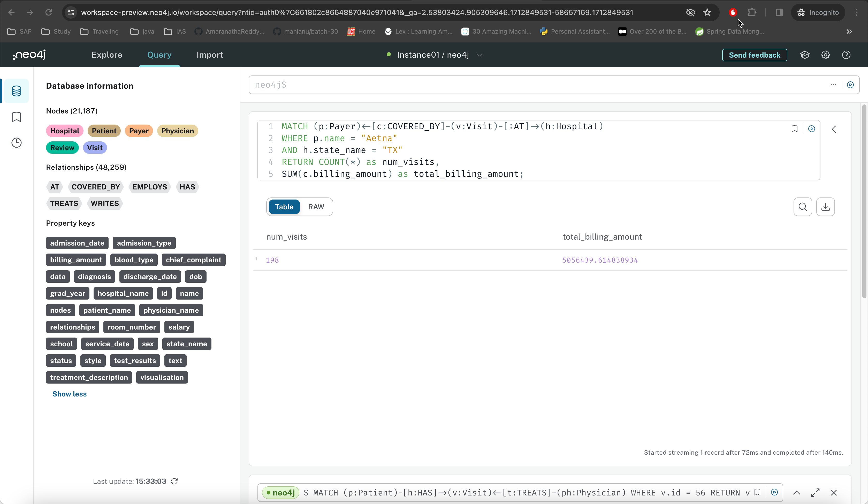This screenshot has width=868, height=504.
Task: Click the EMPLOYS relationship type
Action: click(149, 187)
